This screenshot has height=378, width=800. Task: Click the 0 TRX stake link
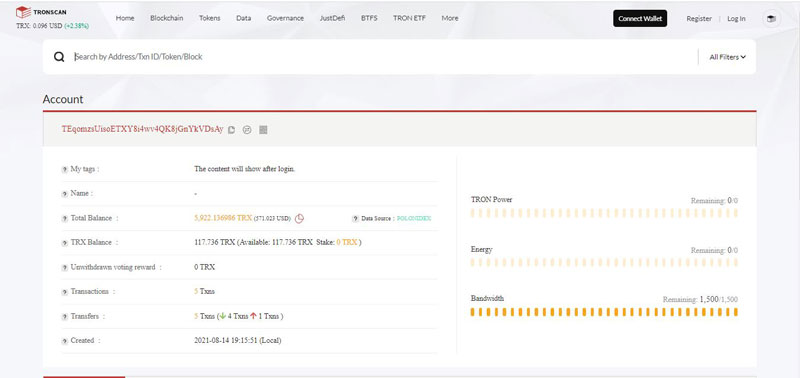(347, 242)
